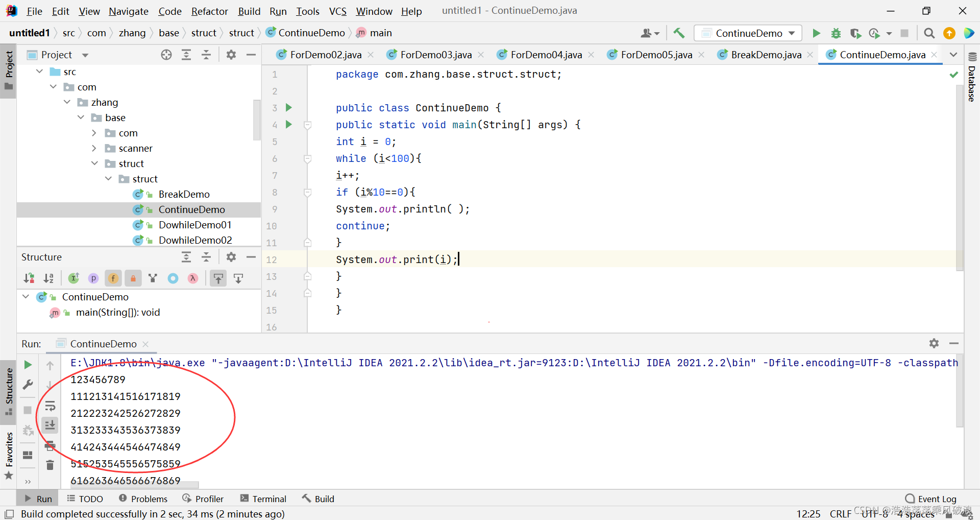Show hidden editor tabs dropdown
This screenshot has height=520, width=980.
click(953, 55)
